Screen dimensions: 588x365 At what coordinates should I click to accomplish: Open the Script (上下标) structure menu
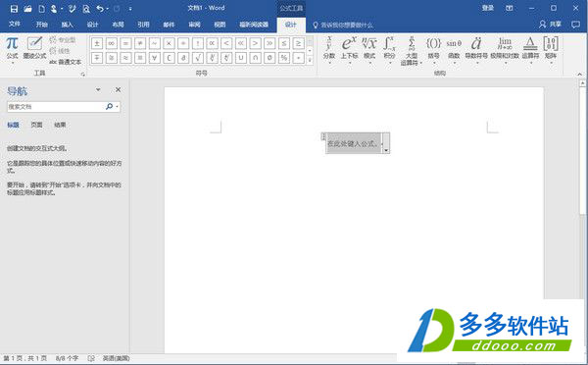click(349, 50)
